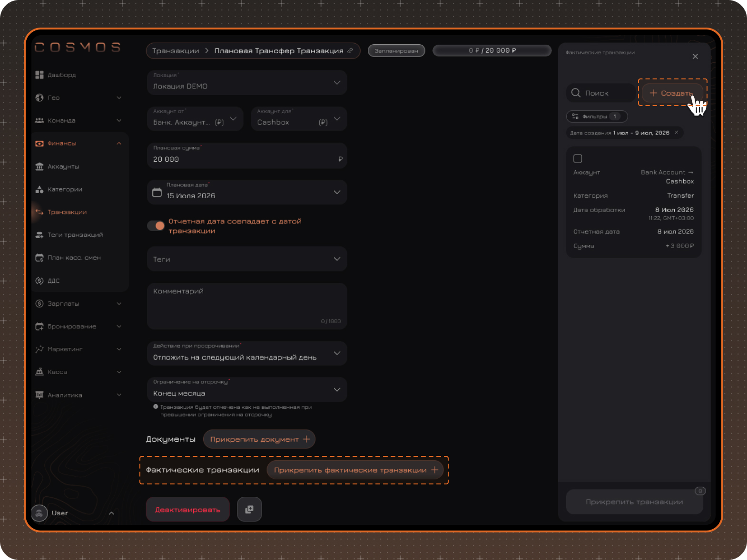The height and width of the screenshot is (560, 747).
Task: Click the Финансы wallet icon
Action: pos(39,143)
